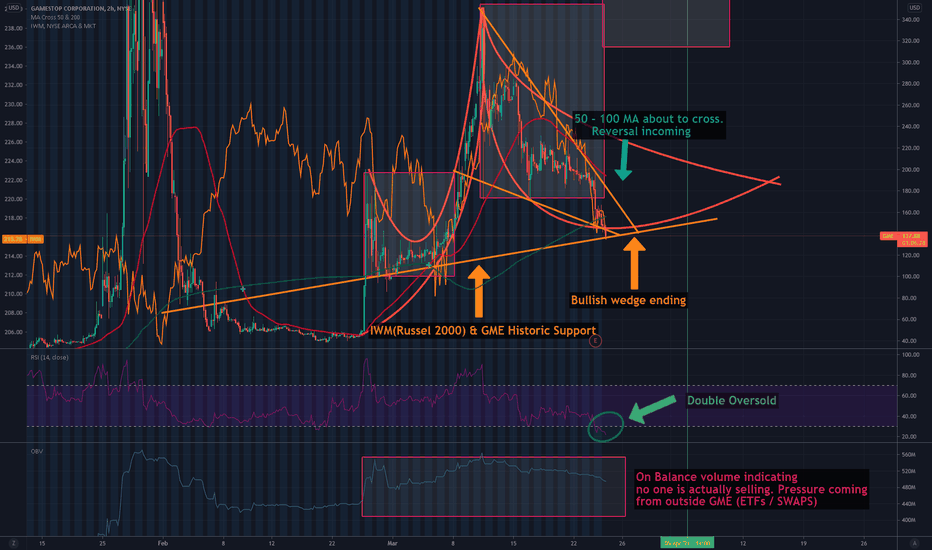
Task: Click the orange IWM price tag on left scale
Action: pyautogui.click(x=23, y=239)
